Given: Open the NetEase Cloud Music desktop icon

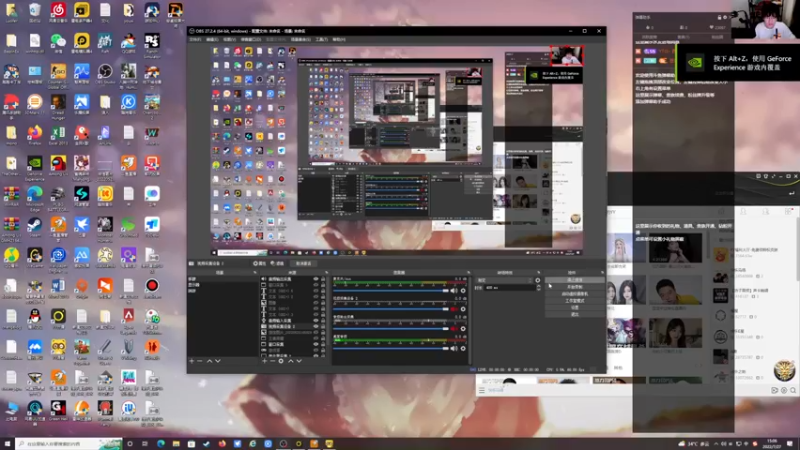Looking at the screenshot, I should click(x=58, y=12).
